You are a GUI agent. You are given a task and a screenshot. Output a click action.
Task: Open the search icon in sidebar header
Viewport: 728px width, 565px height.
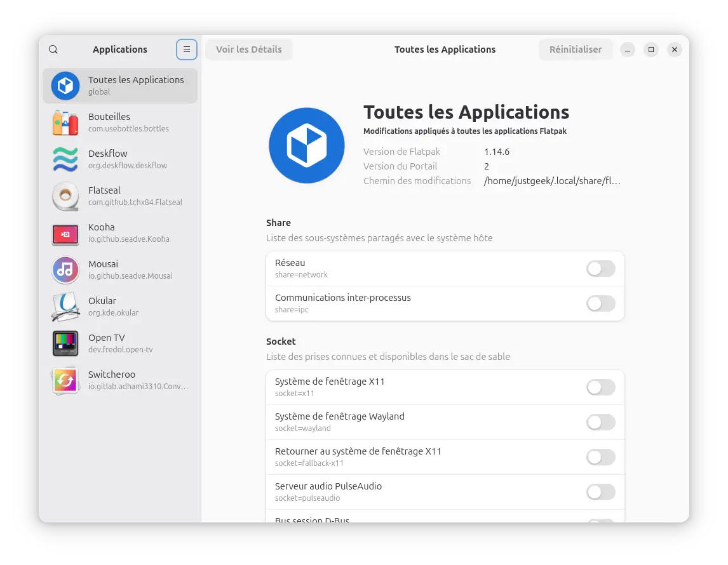click(53, 49)
